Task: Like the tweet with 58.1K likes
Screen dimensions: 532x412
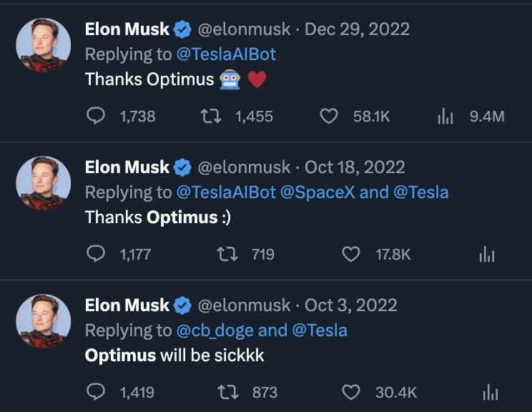Action: [x=329, y=116]
